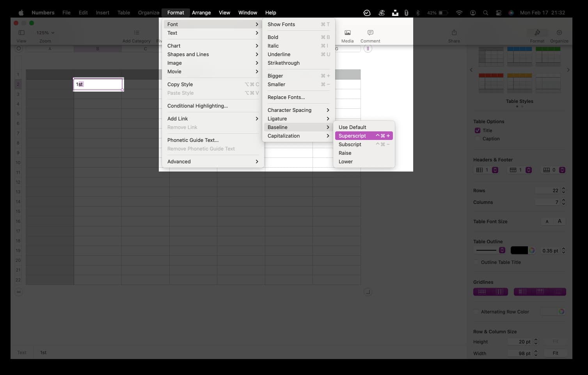This screenshot has width=588, height=375.
Task: Click the Fit button next to Width
Action: 555,353
